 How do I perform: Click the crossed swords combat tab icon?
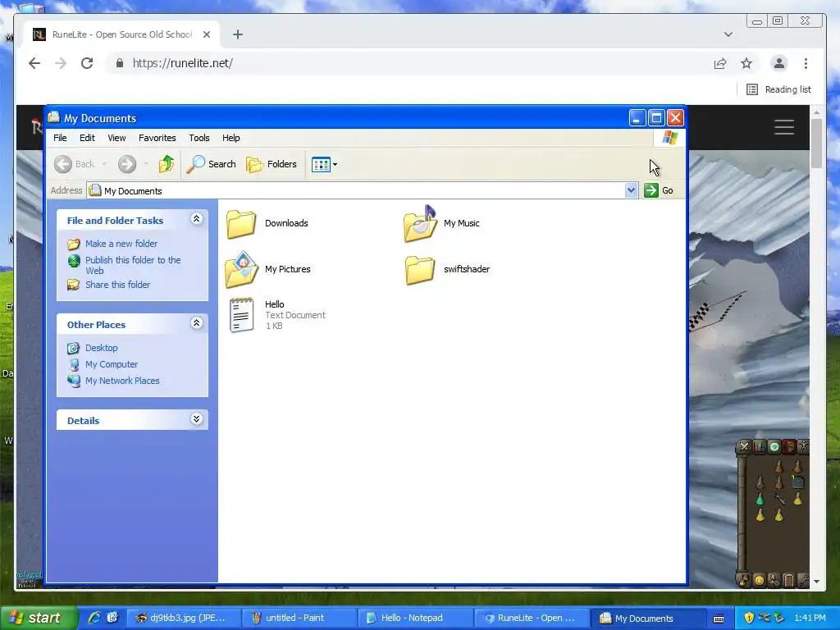tap(744, 446)
